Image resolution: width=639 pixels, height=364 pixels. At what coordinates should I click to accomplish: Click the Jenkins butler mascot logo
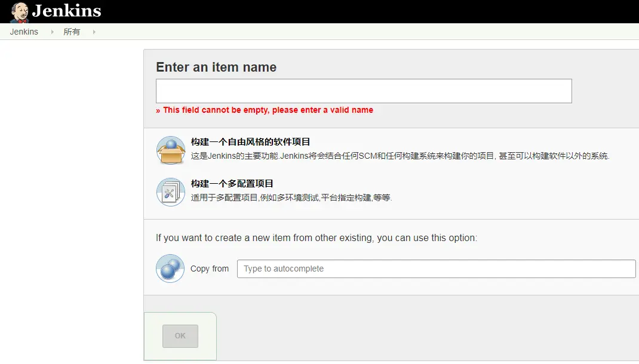(19, 12)
